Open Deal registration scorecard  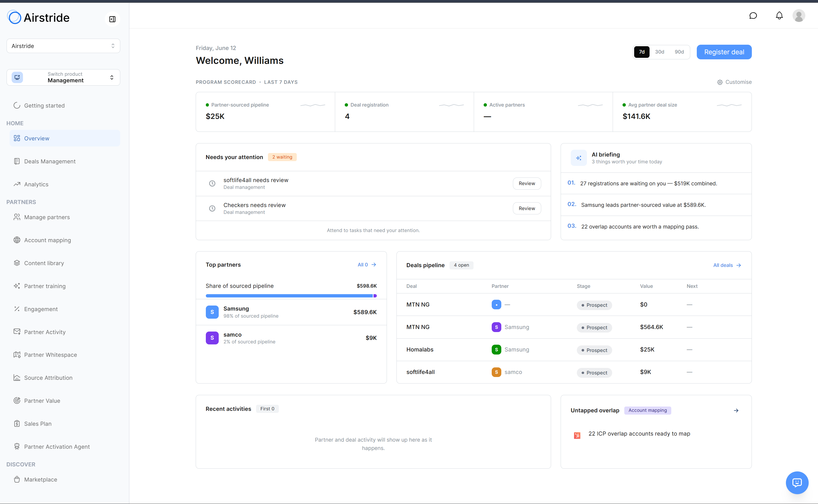[404, 112]
